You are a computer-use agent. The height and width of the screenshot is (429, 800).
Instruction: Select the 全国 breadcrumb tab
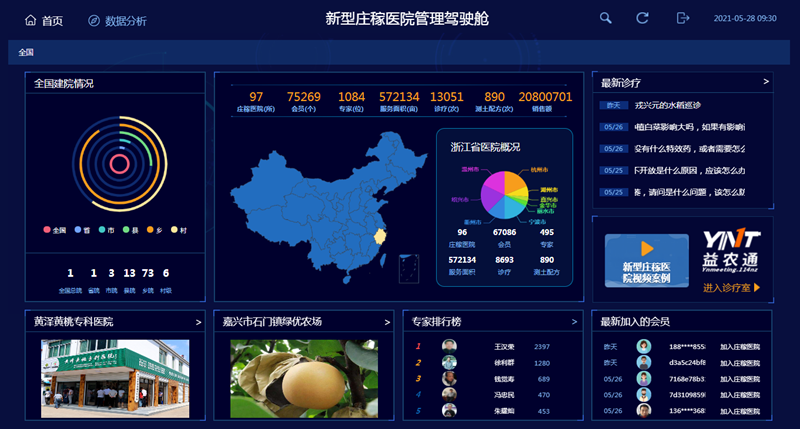coord(26,52)
